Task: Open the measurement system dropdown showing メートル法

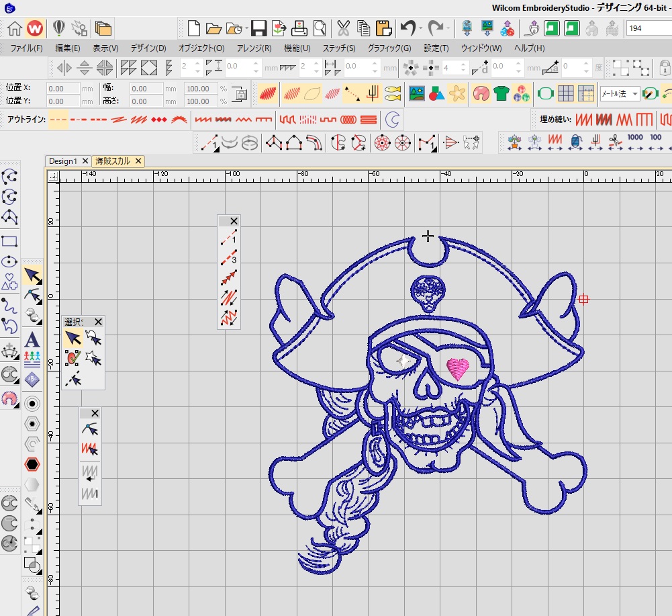Action: tap(620, 93)
